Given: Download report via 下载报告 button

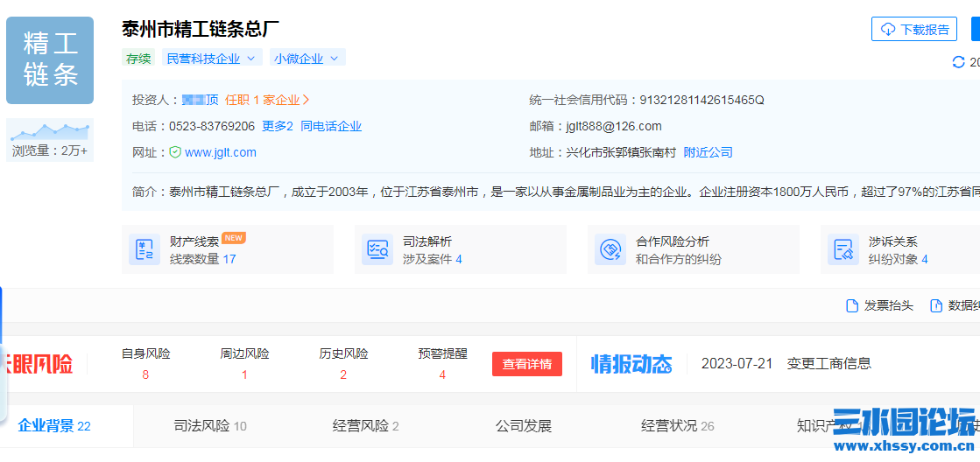Looking at the screenshot, I should (x=913, y=30).
